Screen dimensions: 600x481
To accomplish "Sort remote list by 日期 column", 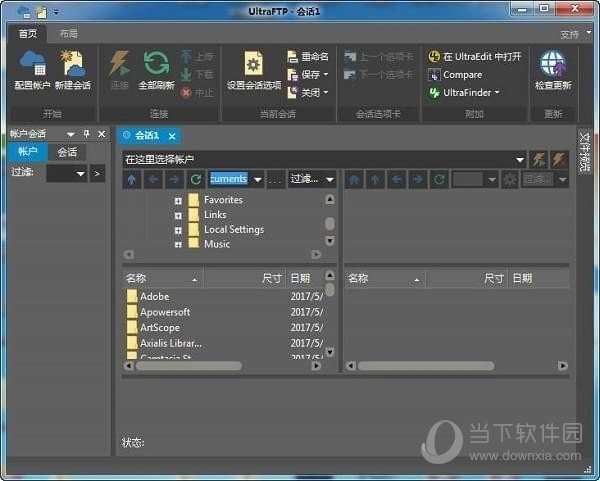I will point(539,279).
